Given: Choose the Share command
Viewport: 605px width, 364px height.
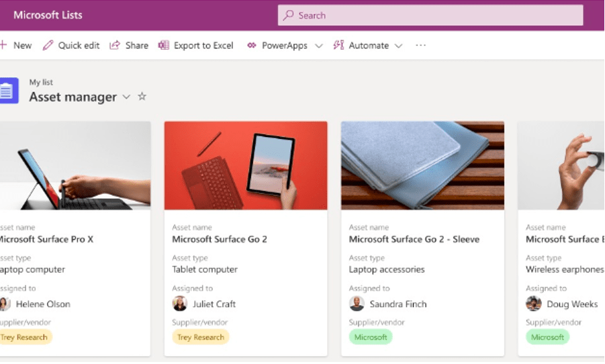Looking at the screenshot, I should coord(136,46).
